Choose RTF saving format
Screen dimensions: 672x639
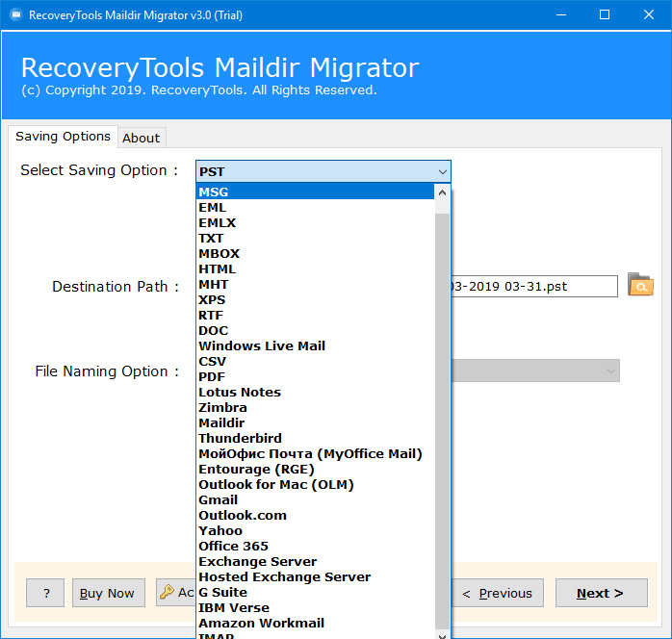(316, 316)
